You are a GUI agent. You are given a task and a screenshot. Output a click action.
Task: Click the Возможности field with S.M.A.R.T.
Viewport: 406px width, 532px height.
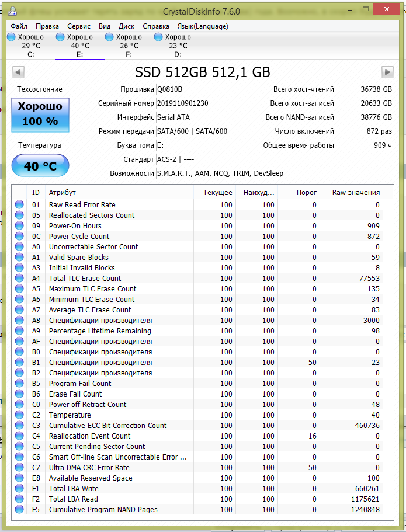coord(275,173)
